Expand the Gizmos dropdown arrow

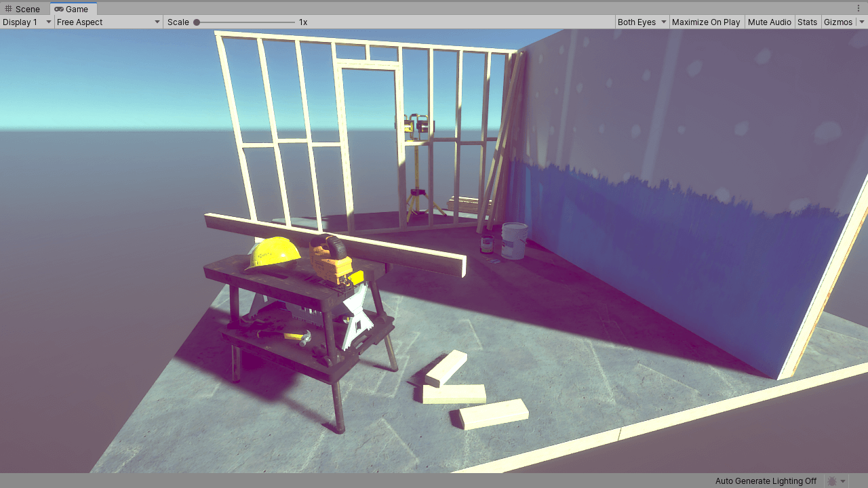click(862, 22)
